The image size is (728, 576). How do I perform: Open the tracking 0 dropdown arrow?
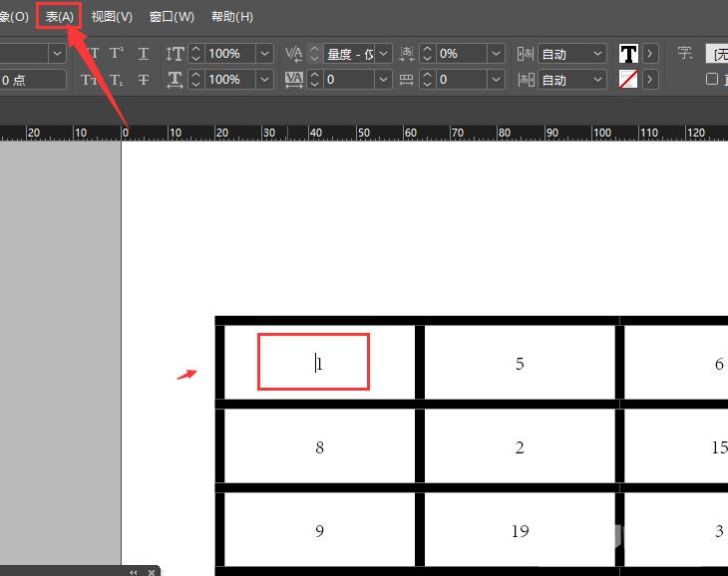(x=384, y=80)
